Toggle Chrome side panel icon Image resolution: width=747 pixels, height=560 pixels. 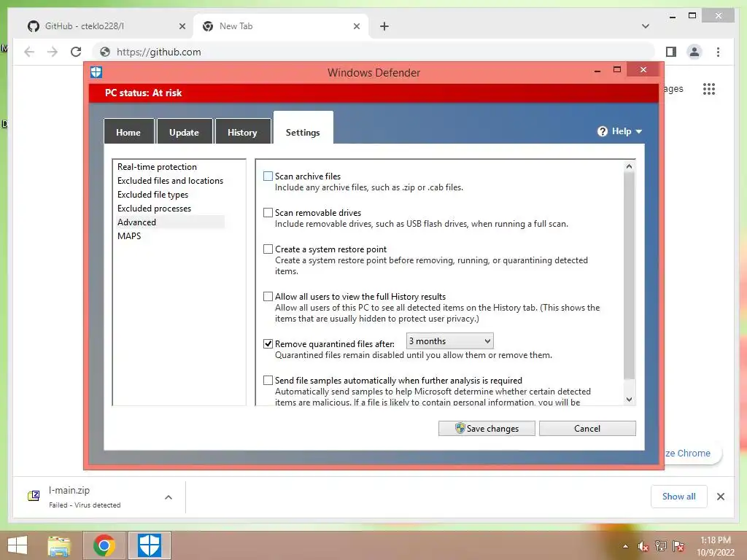[671, 52]
